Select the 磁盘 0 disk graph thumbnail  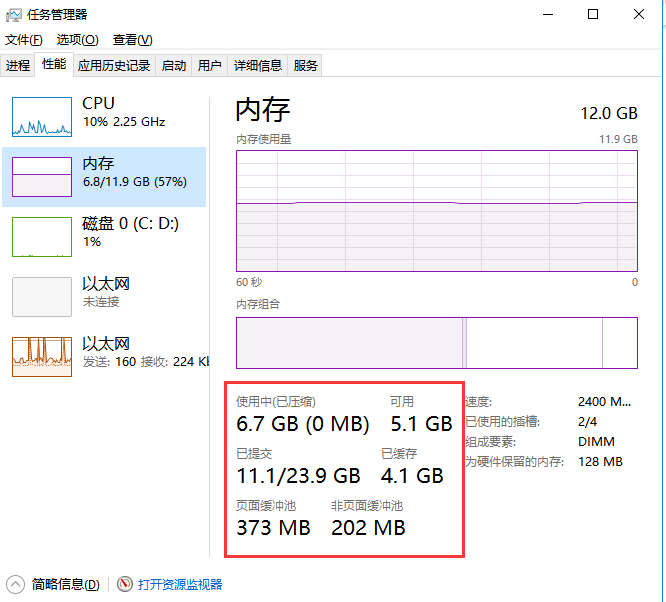click(x=41, y=237)
